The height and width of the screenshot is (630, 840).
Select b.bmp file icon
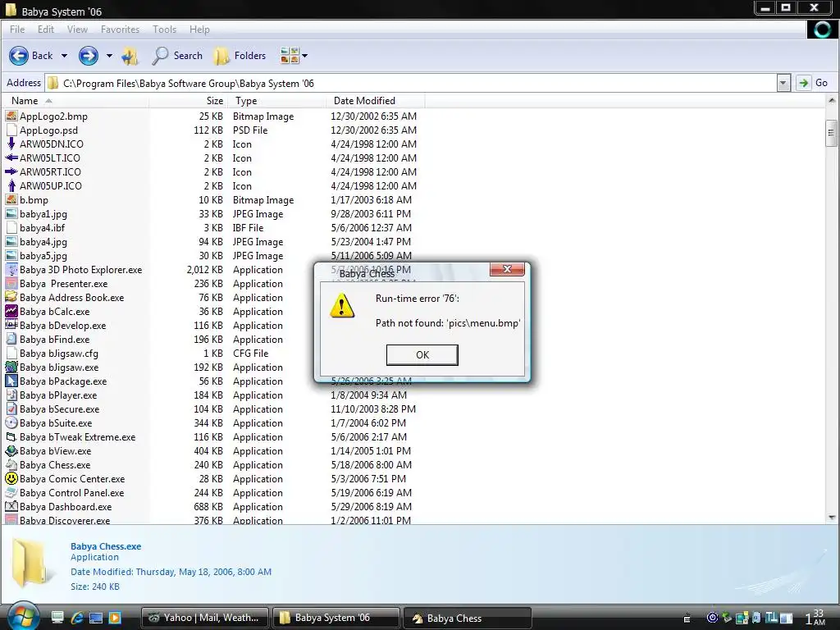[x=11, y=199]
